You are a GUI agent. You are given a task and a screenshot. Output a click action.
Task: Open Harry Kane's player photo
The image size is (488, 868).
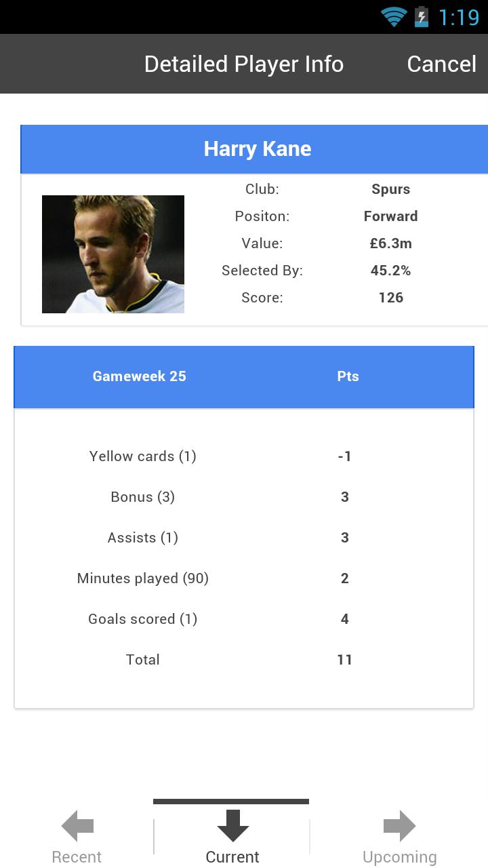click(x=113, y=254)
